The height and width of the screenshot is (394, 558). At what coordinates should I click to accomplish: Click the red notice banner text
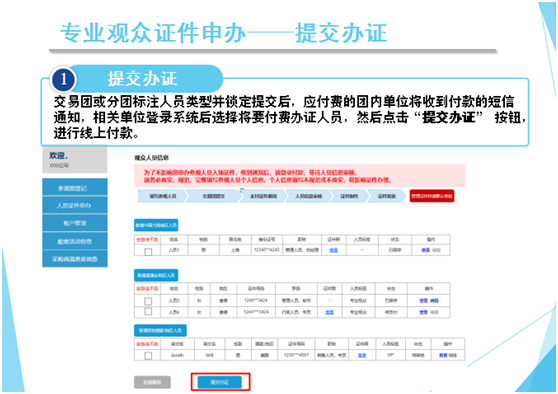coord(267,176)
